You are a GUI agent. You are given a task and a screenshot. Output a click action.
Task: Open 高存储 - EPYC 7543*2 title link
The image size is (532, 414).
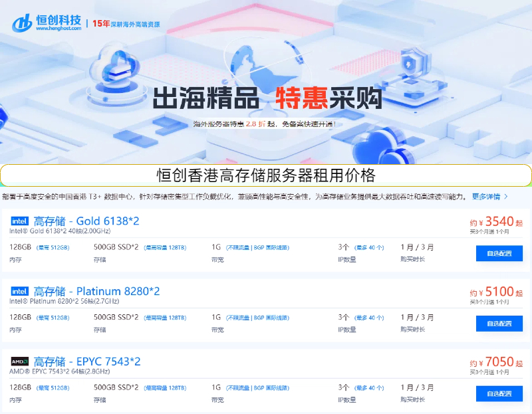[x=87, y=362]
